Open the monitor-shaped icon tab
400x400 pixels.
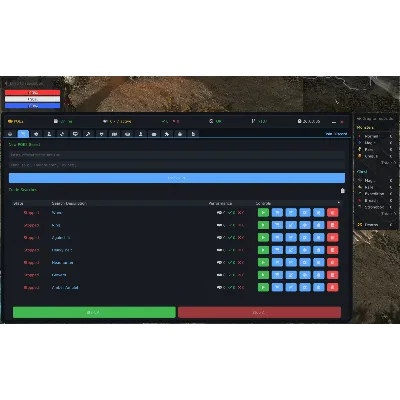click(x=75, y=134)
